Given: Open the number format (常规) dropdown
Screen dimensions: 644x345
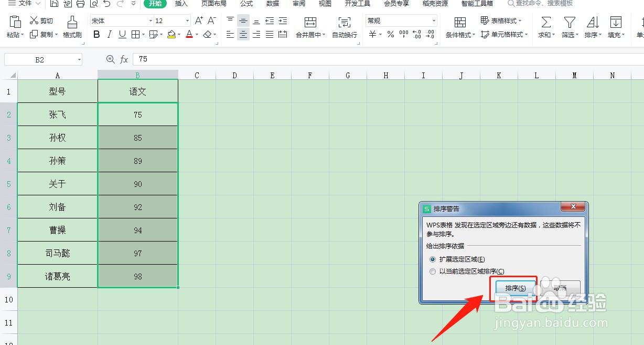Looking at the screenshot, I should [x=434, y=21].
